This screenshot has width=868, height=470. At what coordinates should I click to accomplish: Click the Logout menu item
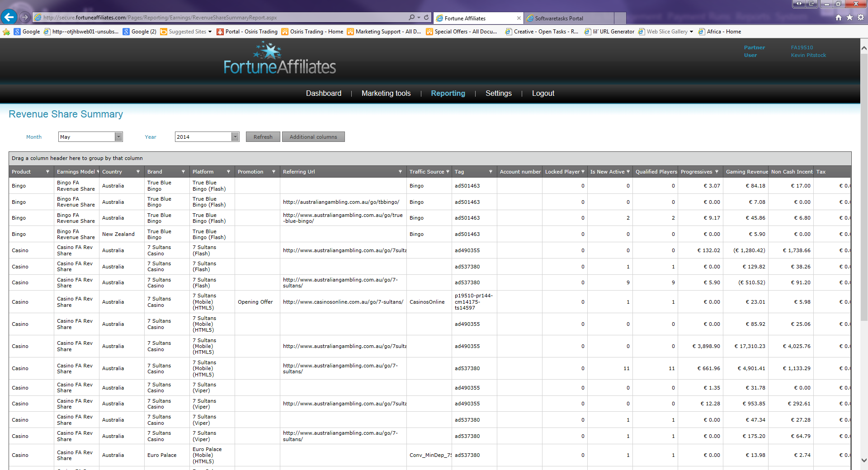(543, 94)
